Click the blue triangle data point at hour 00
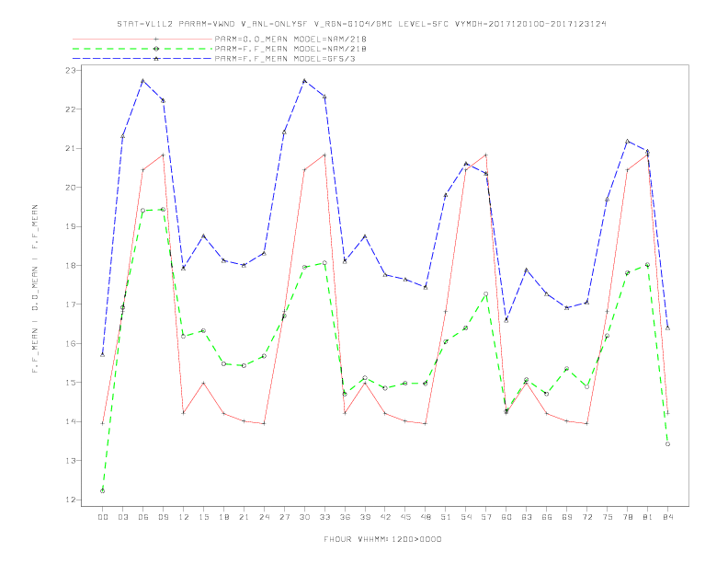 (x=103, y=355)
